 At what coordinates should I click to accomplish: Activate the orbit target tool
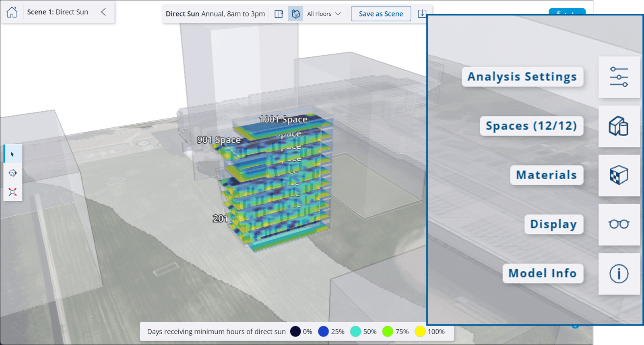(12, 173)
